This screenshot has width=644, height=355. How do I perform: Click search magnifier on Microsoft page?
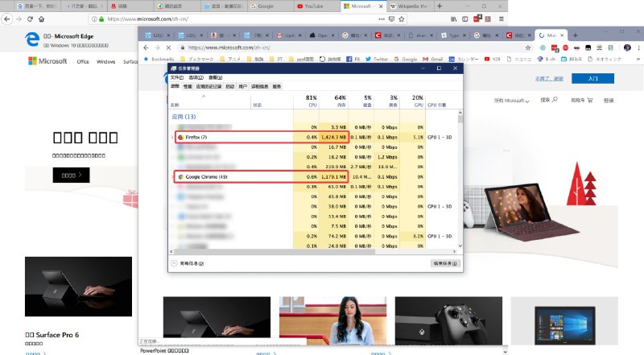pyautogui.click(x=555, y=100)
